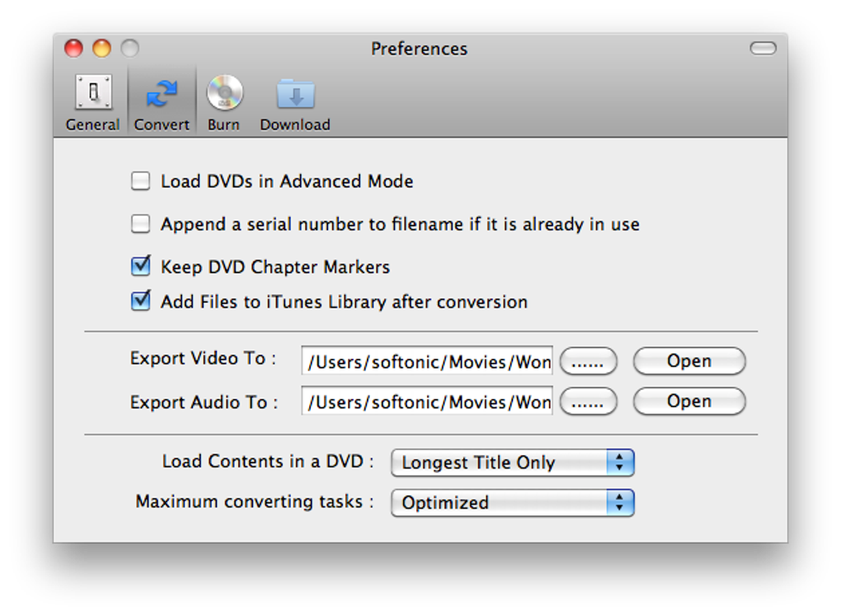Screen dimensions: 841x616
Task: Enable Load DVDs in Advanced Mode
Action: [x=141, y=181]
